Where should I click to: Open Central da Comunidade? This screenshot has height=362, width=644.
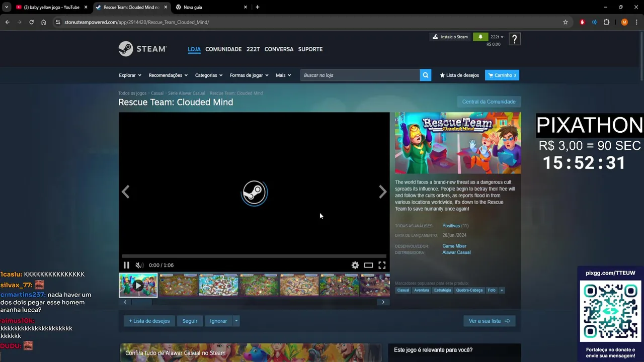489,102
